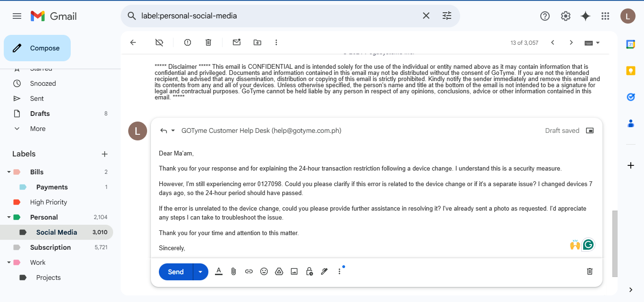The image size is (644, 302).
Task: Toggle the formatting options
Action: click(219, 271)
